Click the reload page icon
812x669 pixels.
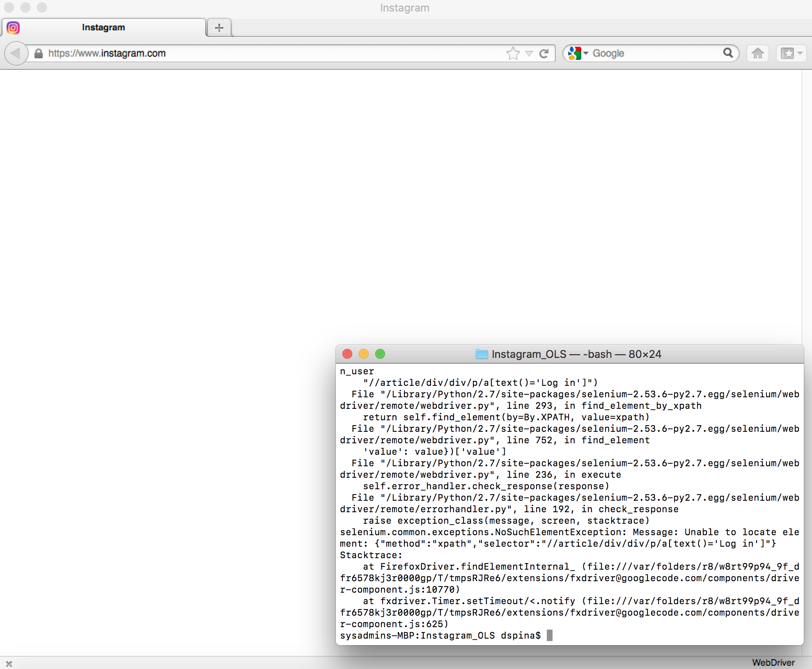point(544,53)
